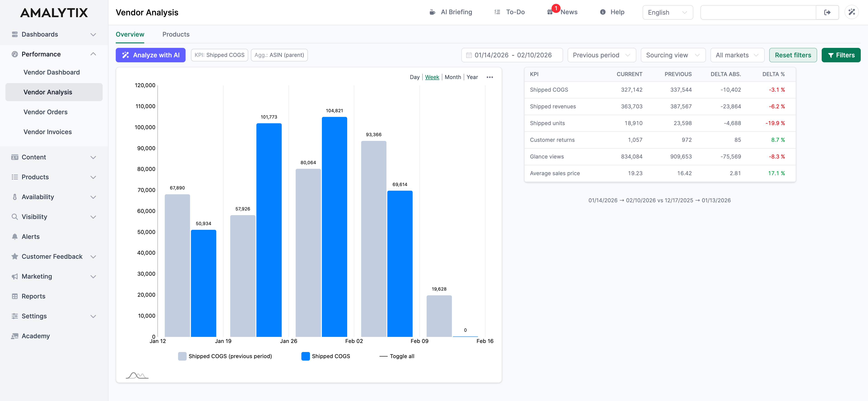868x401 pixels.
Task: Open the Sourcing view selector
Action: pyautogui.click(x=673, y=55)
